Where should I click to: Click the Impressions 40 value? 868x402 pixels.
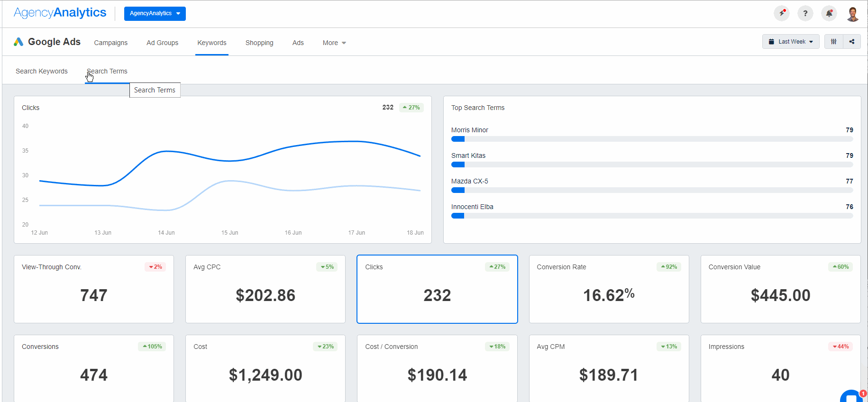click(781, 375)
